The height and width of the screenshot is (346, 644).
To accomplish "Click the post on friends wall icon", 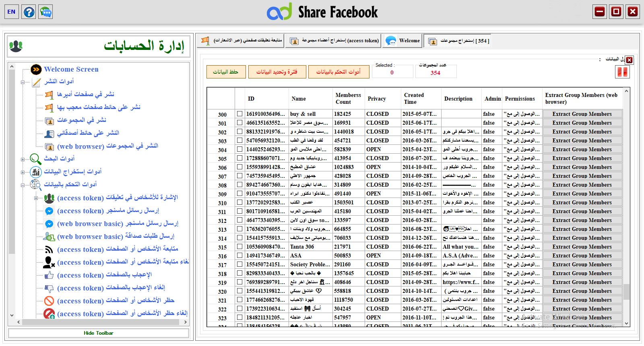I will [49, 134].
